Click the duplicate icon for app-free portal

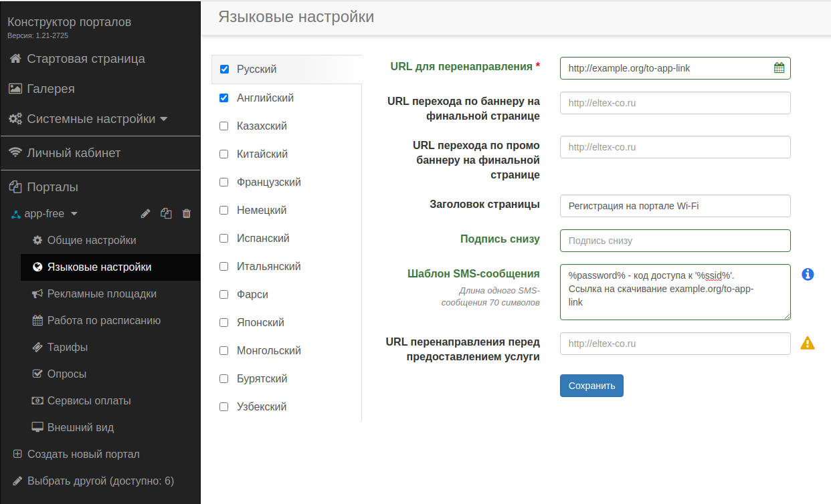(x=166, y=214)
